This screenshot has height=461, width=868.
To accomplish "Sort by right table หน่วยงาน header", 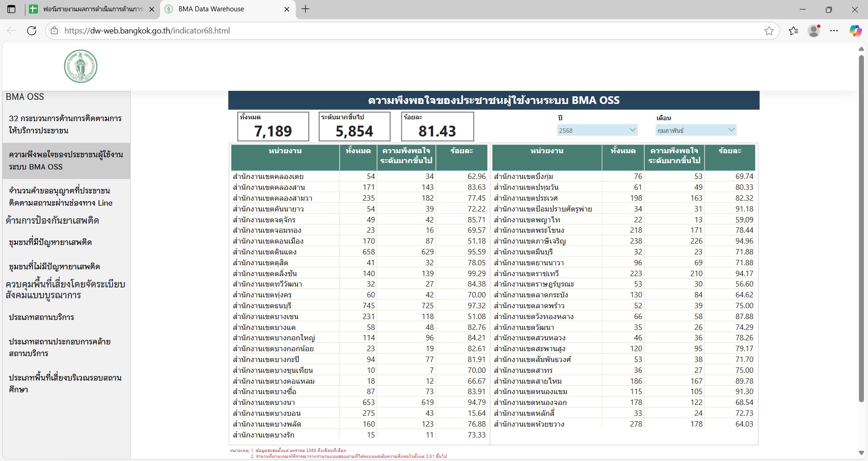I will pos(547,157).
